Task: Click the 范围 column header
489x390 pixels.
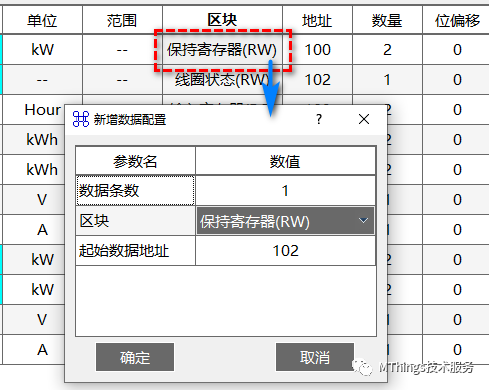Action: pyautogui.click(x=122, y=20)
